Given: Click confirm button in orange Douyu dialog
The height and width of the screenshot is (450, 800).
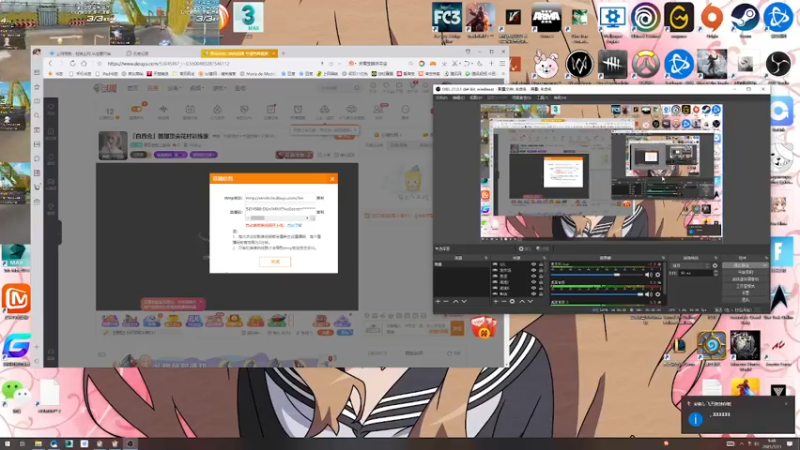Looking at the screenshot, I should click(275, 261).
